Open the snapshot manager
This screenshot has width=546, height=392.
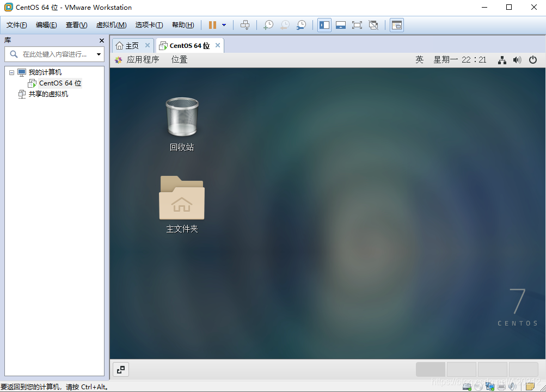coord(301,25)
